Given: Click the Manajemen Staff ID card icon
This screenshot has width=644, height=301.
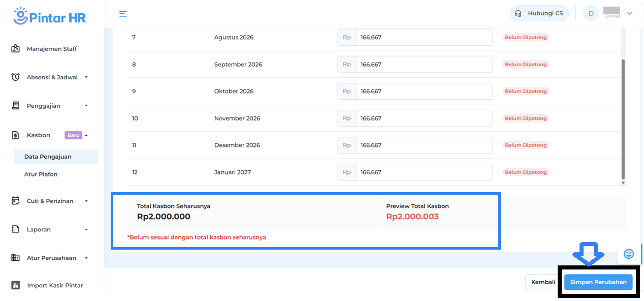Looking at the screenshot, I should [16, 49].
